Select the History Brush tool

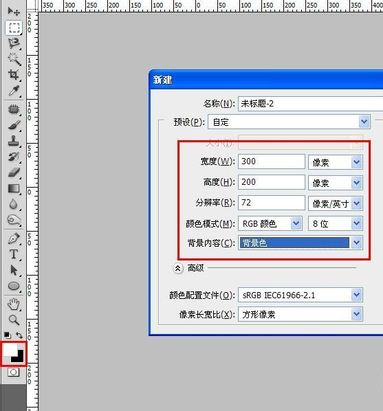tap(14, 157)
